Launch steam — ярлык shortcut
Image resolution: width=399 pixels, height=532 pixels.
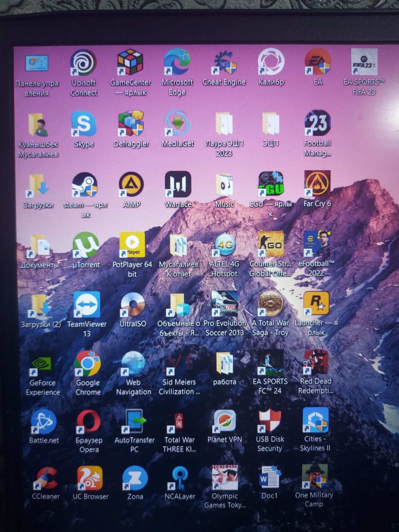[85, 185]
